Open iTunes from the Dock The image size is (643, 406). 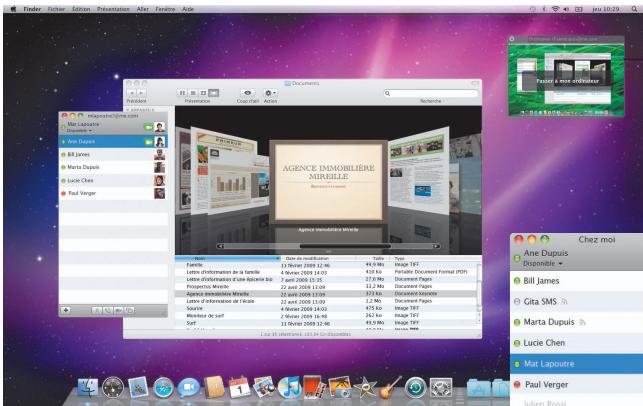(290, 388)
